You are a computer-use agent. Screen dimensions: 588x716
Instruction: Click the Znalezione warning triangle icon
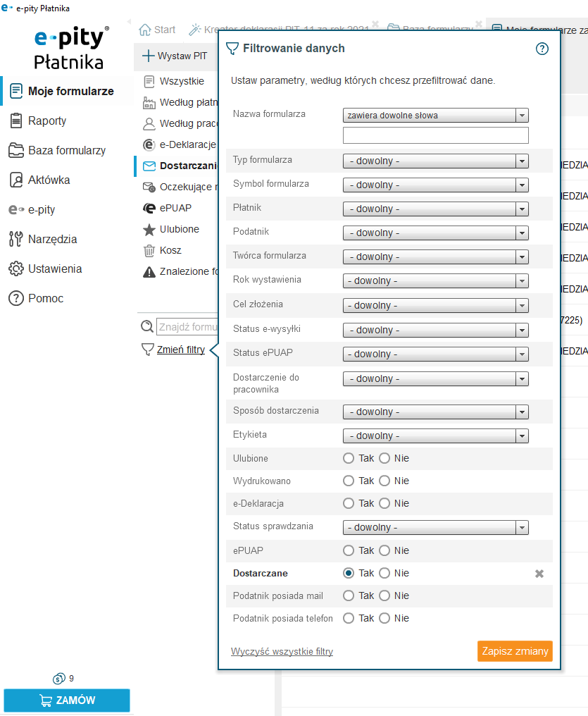(x=149, y=272)
